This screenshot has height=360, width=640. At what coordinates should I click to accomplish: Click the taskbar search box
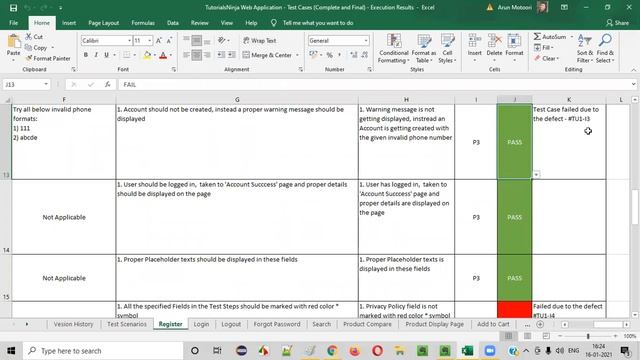click(x=103, y=351)
